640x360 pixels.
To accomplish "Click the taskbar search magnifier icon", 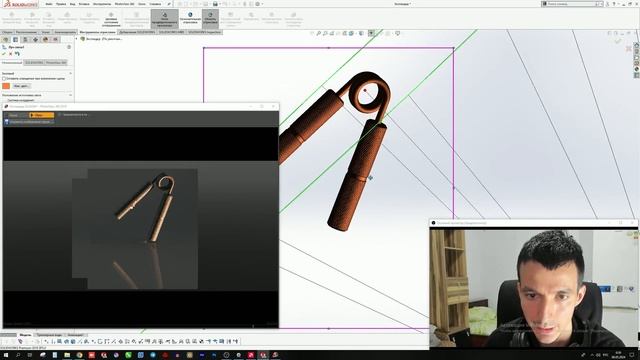I will (18, 355).
